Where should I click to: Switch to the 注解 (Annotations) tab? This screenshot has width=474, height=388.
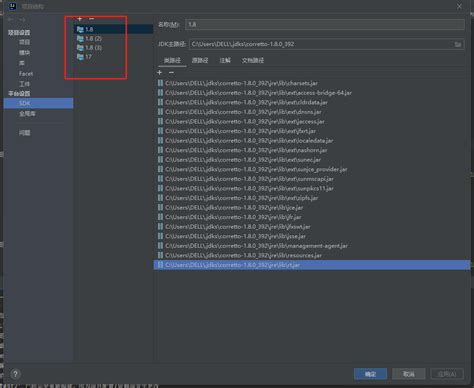point(225,60)
